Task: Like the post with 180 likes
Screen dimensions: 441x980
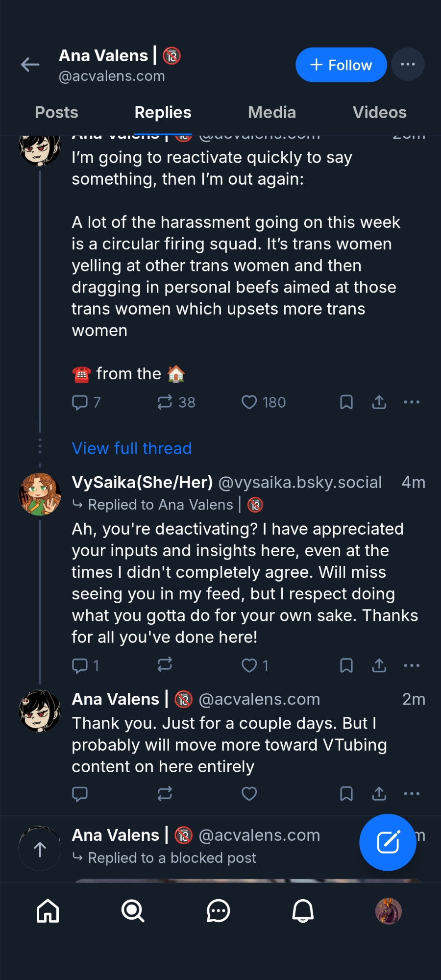Action: 249,402
